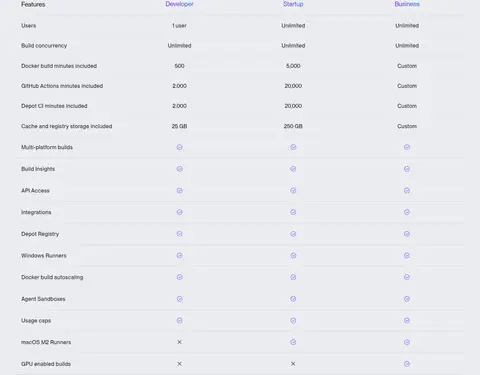Click the 'GitHub Actions minutes included' row label
Viewport: 480px width, 375px height.
tap(62, 86)
